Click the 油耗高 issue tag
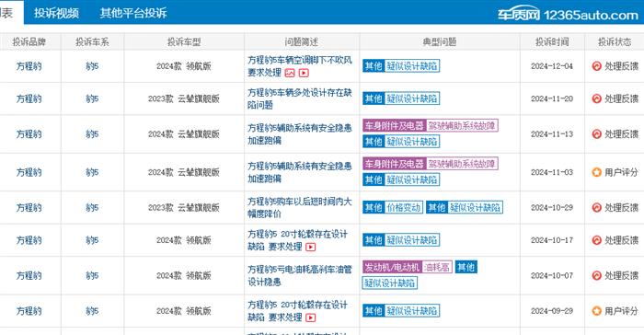Viewport: 644px width, 335px height. tap(437, 267)
